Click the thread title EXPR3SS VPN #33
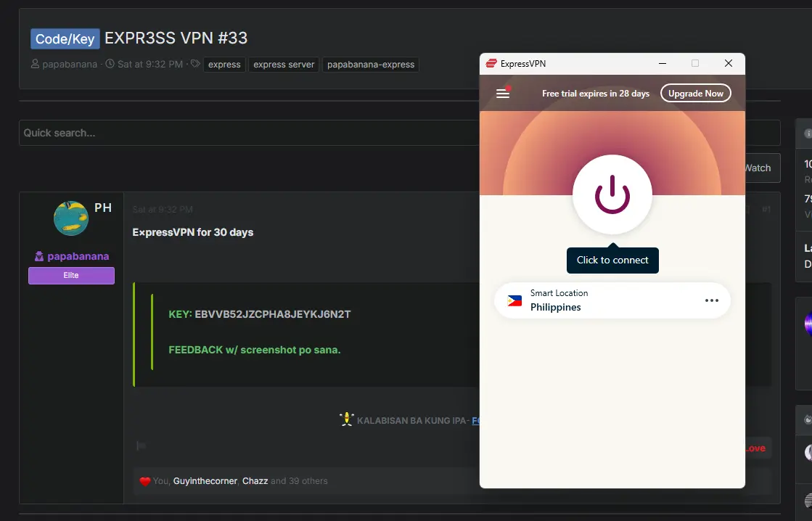The image size is (812, 521). pos(176,38)
